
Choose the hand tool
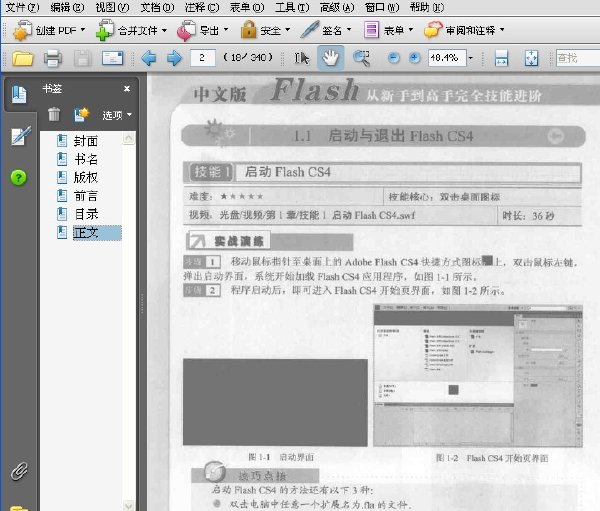coord(330,58)
